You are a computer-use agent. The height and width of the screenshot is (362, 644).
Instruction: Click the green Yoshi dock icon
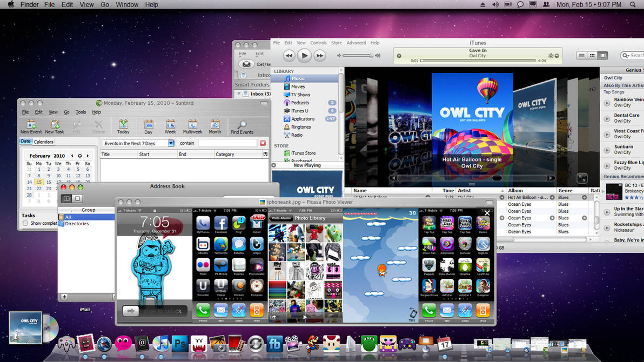click(x=369, y=344)
